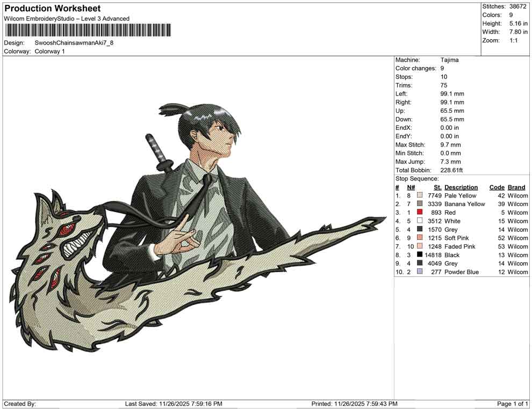Select the Soft Pink color swatch
Viewport: 532px width, 409px height.
[x=420, y=238]
